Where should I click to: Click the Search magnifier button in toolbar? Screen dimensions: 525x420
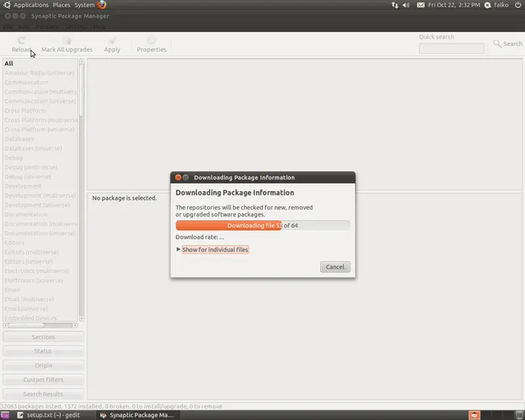[507, 44]
